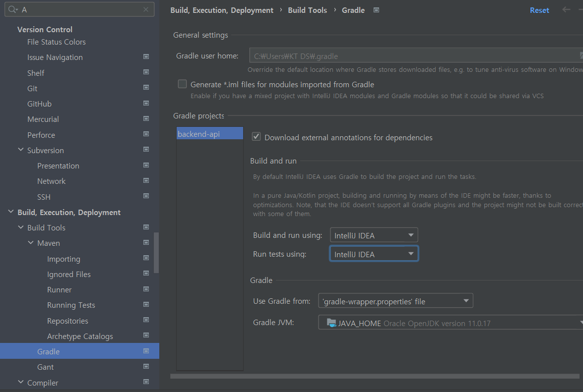Click the project-level icon beside GitHub
Screen dimensions: 583x392
click(146, 103)
